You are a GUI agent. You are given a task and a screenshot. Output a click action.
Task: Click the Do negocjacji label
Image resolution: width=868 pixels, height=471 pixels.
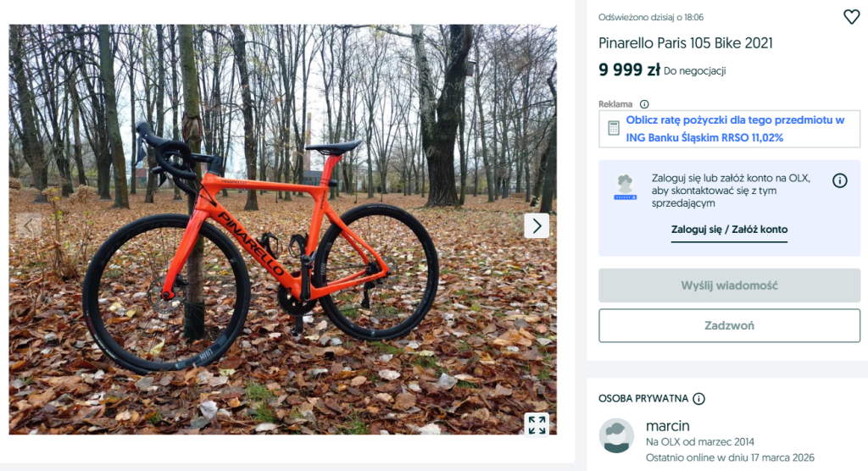tap(695, 71)
